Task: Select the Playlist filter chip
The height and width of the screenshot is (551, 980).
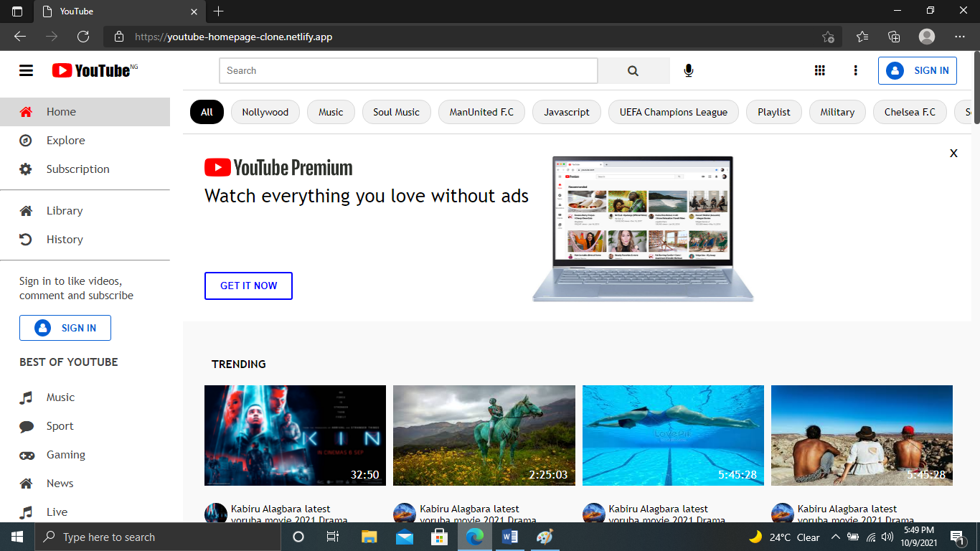Action: [x=774, y=112]
